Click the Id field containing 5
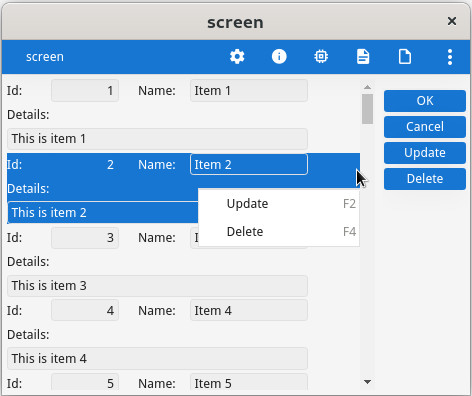Image resolution: width=472 pixels, height=396 pixels. (85, 383)
